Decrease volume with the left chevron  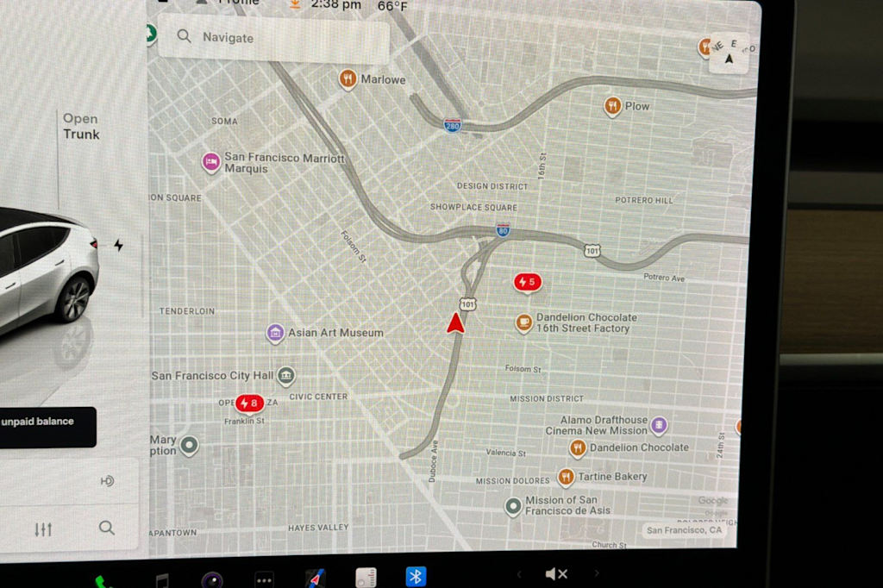pyautogui.click(x=518, y=574)
